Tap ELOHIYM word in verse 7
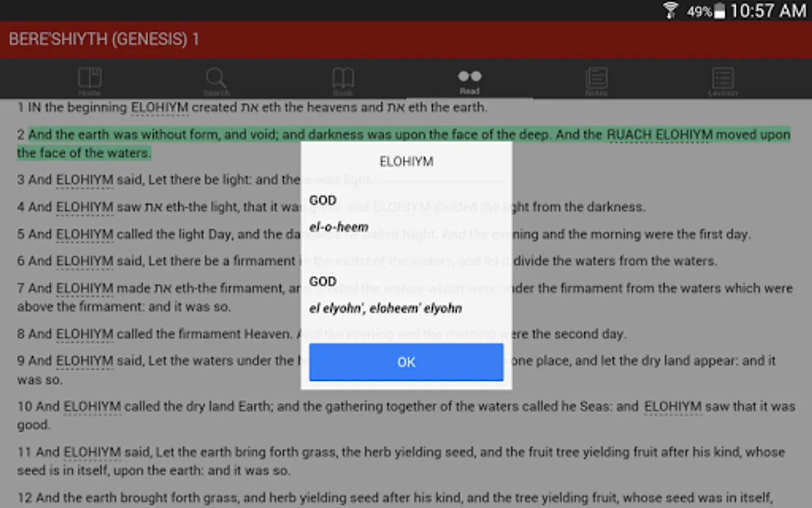Screen dimensions: 812x508 coord(85,288)
